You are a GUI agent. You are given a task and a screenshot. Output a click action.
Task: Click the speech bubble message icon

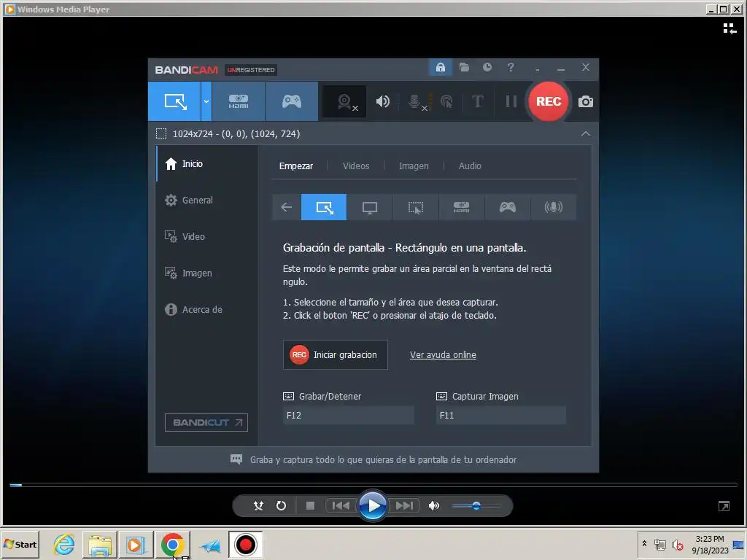[x=236, y=459]
